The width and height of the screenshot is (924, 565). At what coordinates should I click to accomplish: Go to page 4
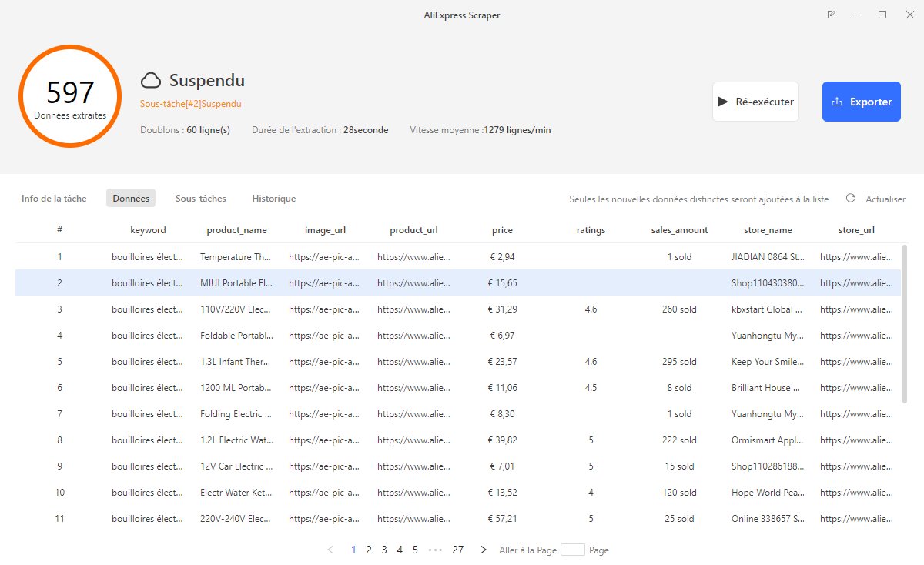point(400,550)
